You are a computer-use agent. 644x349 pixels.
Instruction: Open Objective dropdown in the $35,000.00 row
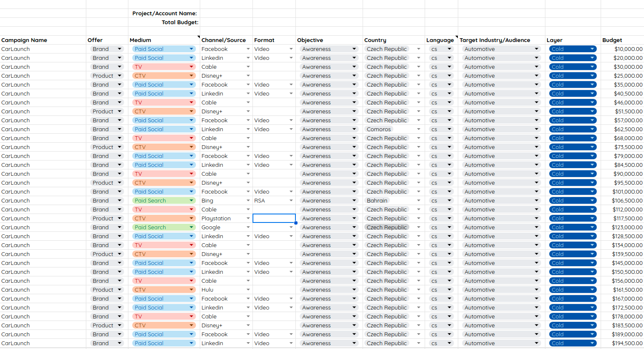[x=329, y=84]
